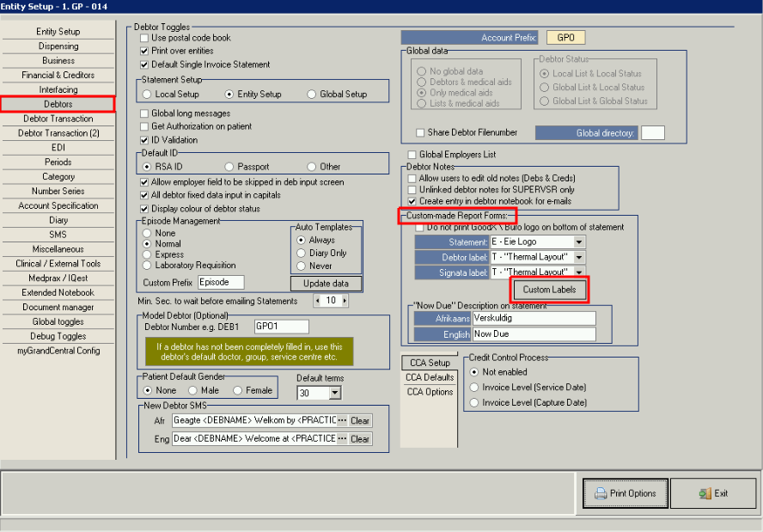Switch to the CCA Options tab
The height and width of the screenshot is (532, 763).
pyautogui.click(x=429, y=392)
